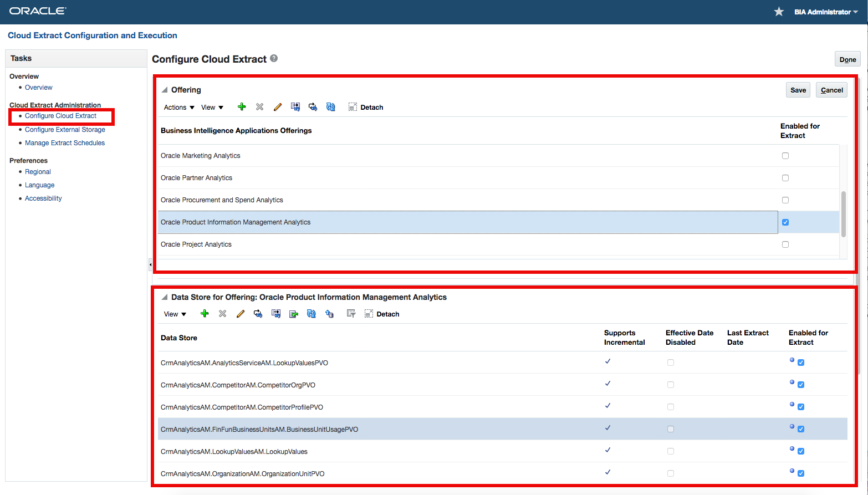The height and width of the screenshot is (495, 868).
Task: Click the blue refresh icon in Offering toolbar
Action: pyautogui.click(x=331, y=107)
